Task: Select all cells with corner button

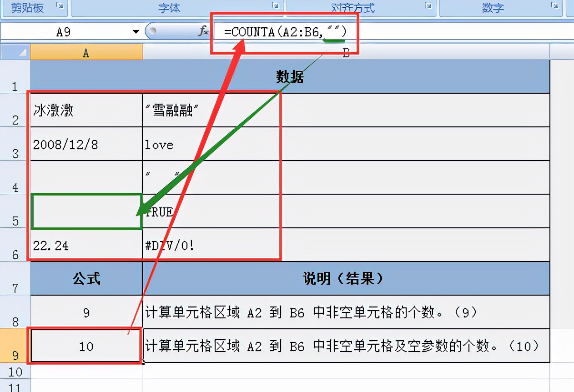Action: click(15, 52)
